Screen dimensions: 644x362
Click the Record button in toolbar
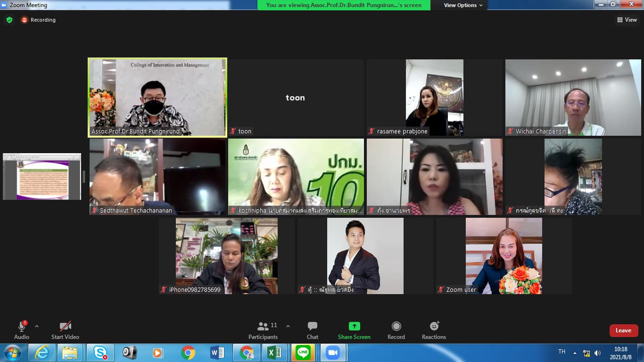tap(396, 330)
